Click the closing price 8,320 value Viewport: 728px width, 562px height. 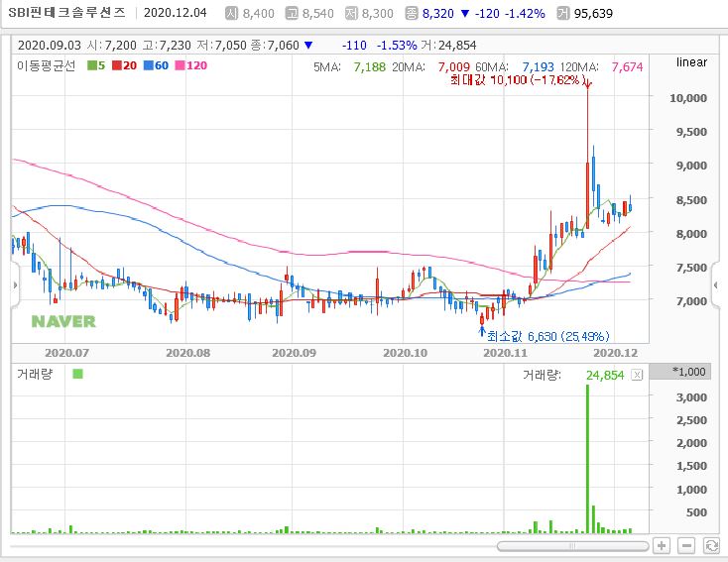[x=437, y=14]
